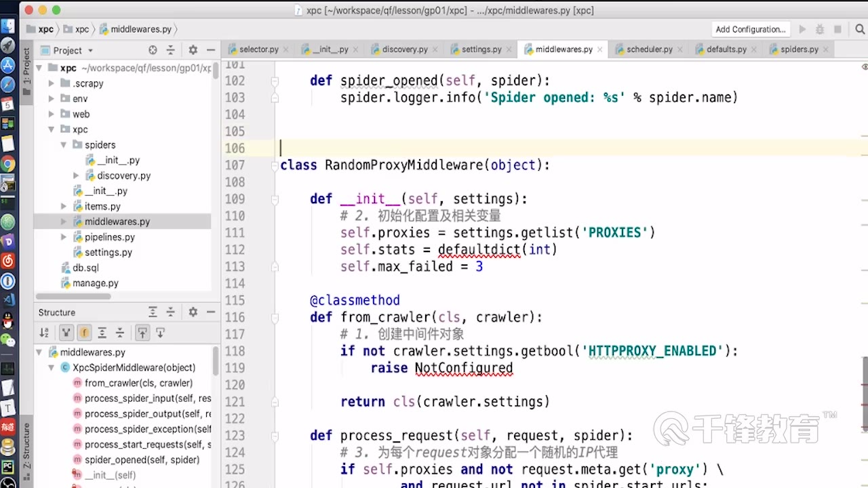Toggle Autoscroll to Source in Structure
Screen dimensions: 868x488
click(x=142, y=333)
